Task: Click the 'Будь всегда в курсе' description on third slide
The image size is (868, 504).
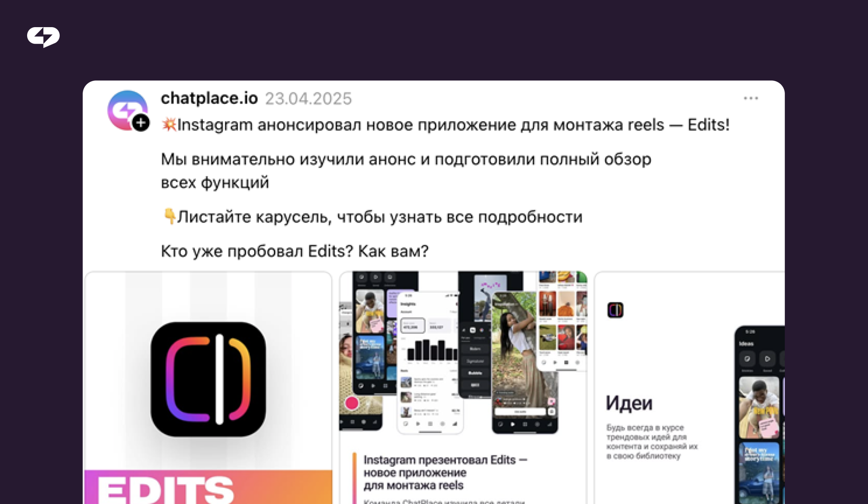Action: [x=652, y=442]
